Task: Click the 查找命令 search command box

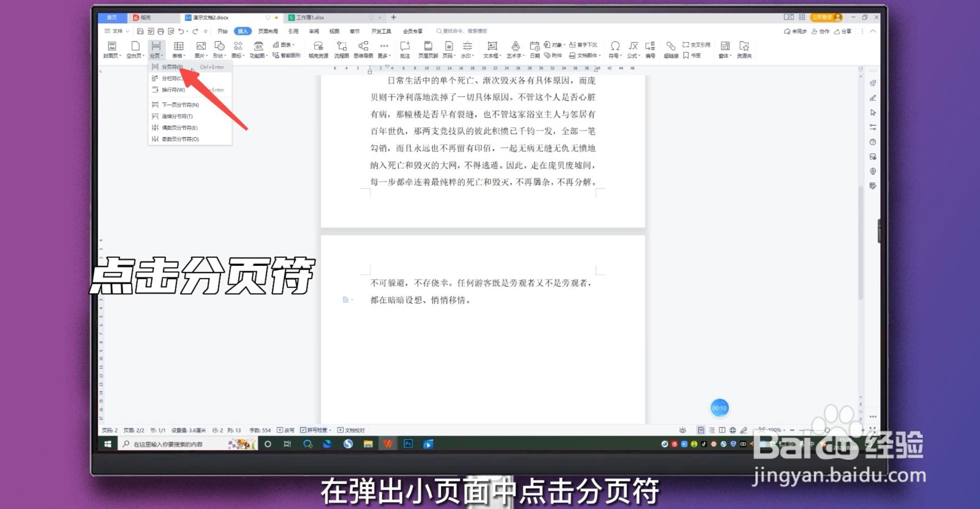Action: point(462,31)
